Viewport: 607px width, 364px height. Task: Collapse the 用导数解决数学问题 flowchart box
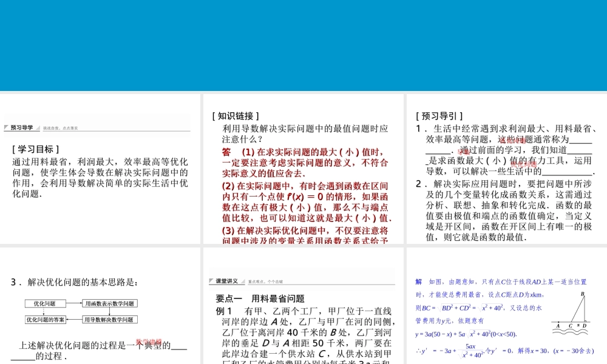point(108,318)
